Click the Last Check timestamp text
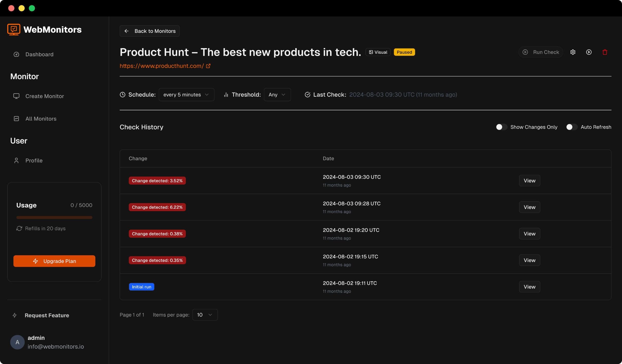622x364 pixels. 403,95
